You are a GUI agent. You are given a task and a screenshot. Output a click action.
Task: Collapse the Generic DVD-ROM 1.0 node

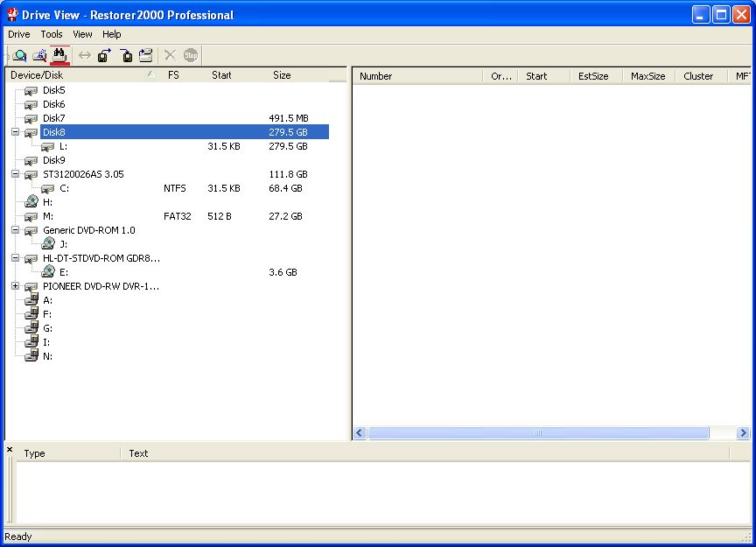click(16, 229)
